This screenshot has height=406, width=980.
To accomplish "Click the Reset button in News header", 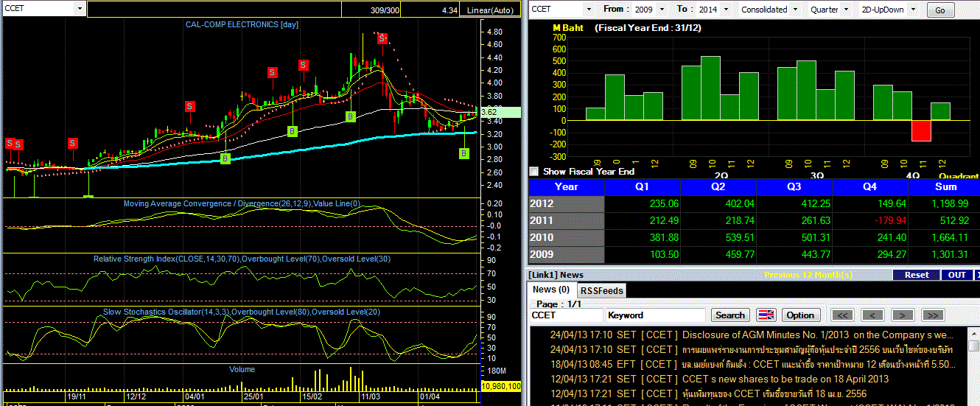I will coord(917,275).
